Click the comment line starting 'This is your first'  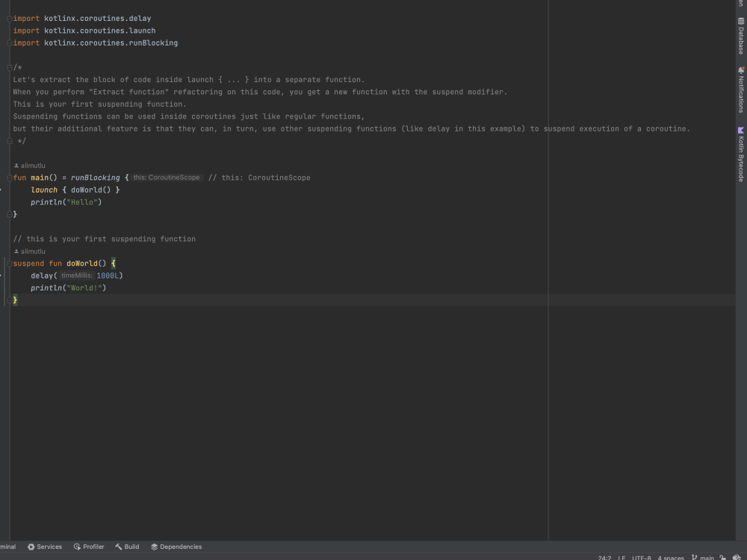(x=100, y=105)
